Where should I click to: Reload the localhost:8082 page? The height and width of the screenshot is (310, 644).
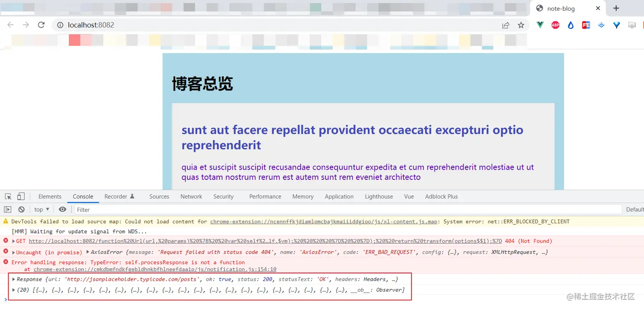(x=41, y=25)
